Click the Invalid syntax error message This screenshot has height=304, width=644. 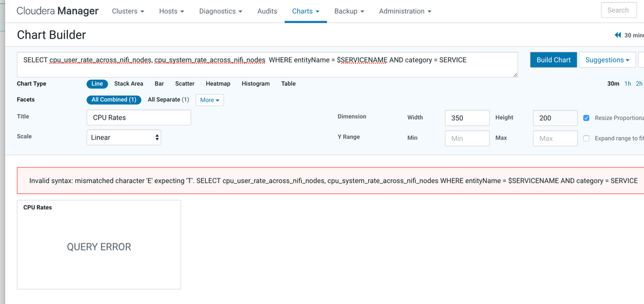click(333, 180)
